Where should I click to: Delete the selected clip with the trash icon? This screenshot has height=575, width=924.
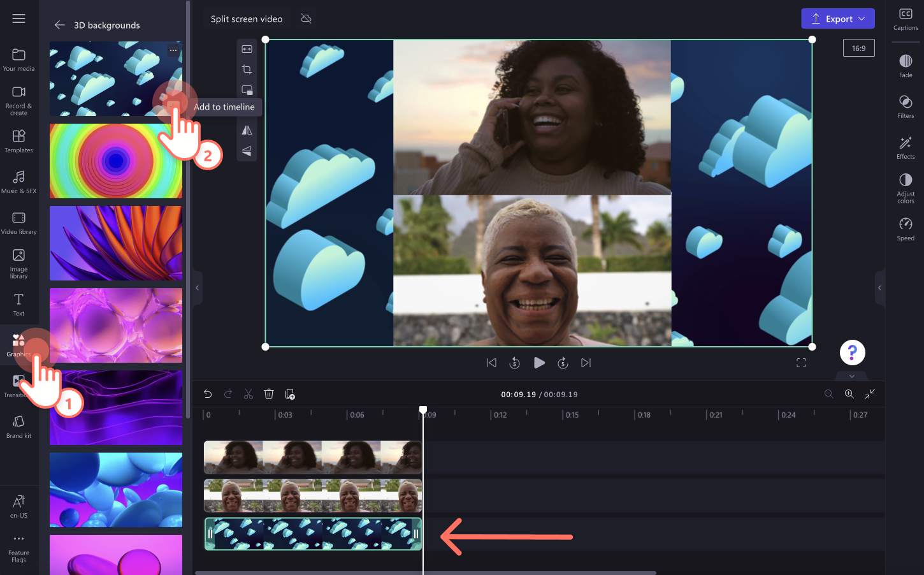[268, 393]
